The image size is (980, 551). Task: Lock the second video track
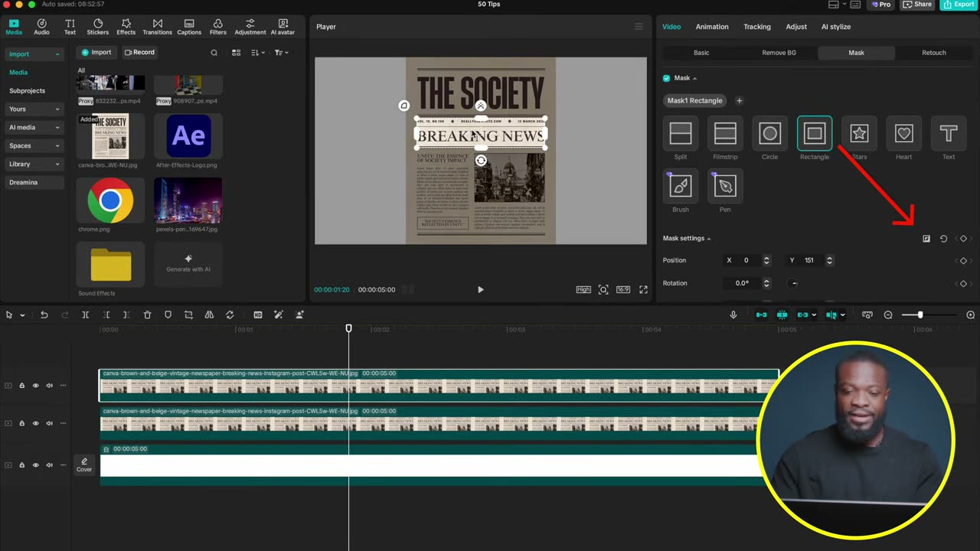pyautogui.click(x=21, y=423)
